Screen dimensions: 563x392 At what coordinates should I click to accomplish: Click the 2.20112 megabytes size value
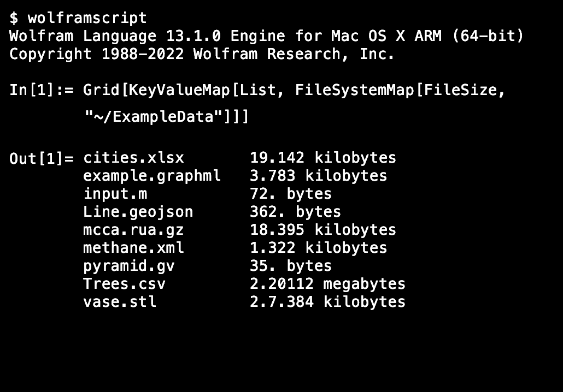point(327,284)
